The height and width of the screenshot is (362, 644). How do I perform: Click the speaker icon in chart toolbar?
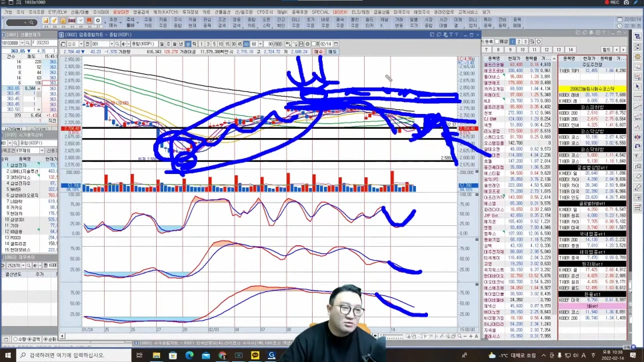[125, 44]
